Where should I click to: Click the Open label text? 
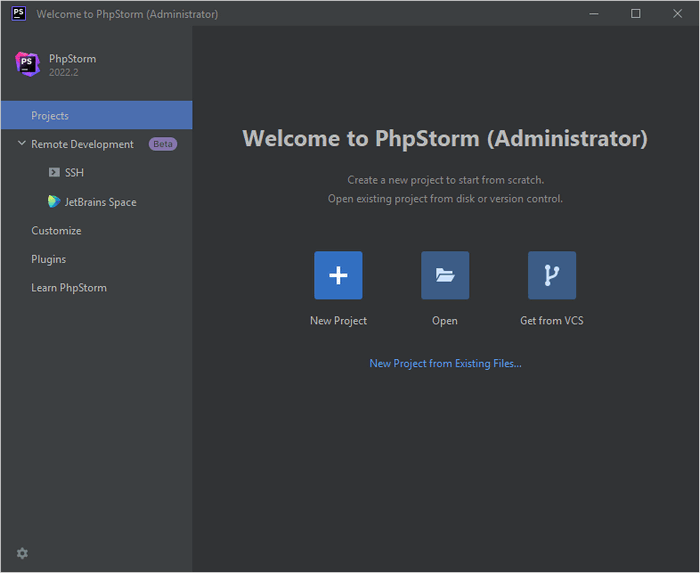(x=445, y=321)
